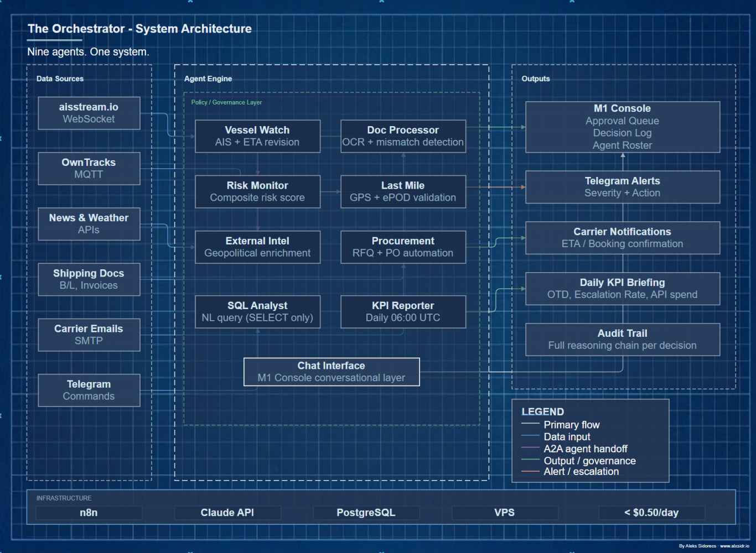
Task: Click the Vessel Watch agent box
Action: coord(257,136)
